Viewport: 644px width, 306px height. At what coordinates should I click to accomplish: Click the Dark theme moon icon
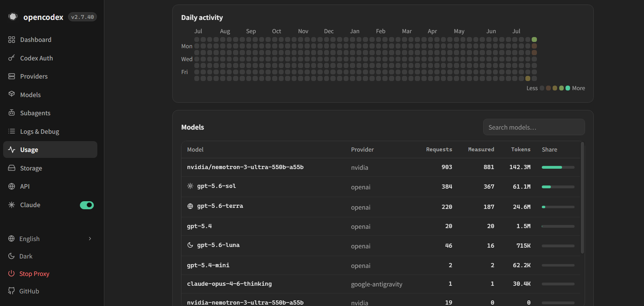click(x=12, y=256)
